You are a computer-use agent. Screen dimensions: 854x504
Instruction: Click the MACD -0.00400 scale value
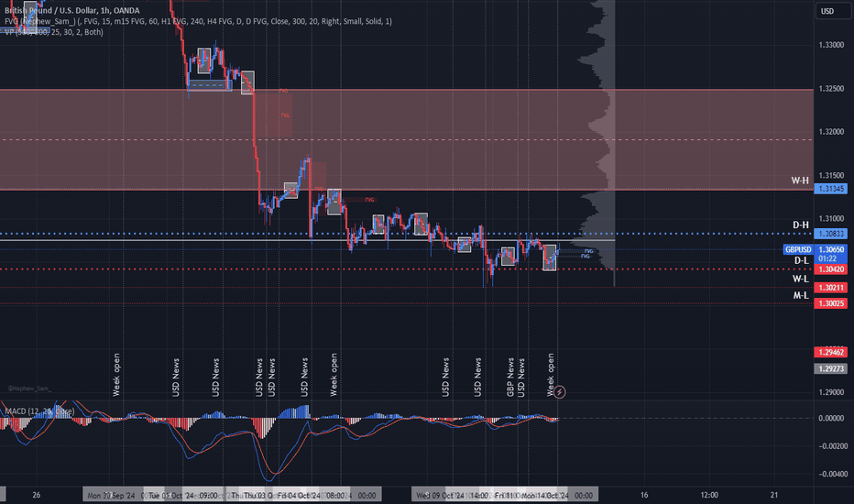click(x=832, y=474)
